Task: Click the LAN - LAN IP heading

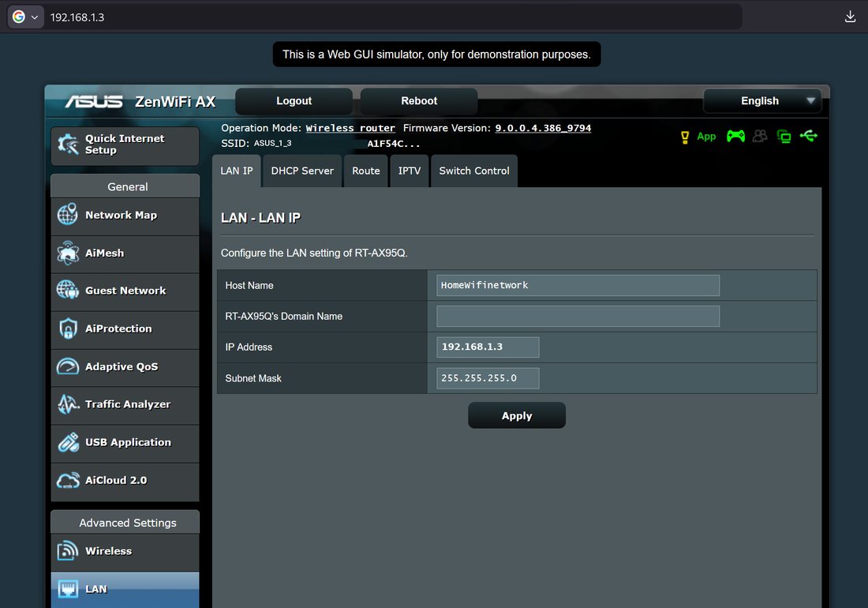Action: [x=260, y=218]
